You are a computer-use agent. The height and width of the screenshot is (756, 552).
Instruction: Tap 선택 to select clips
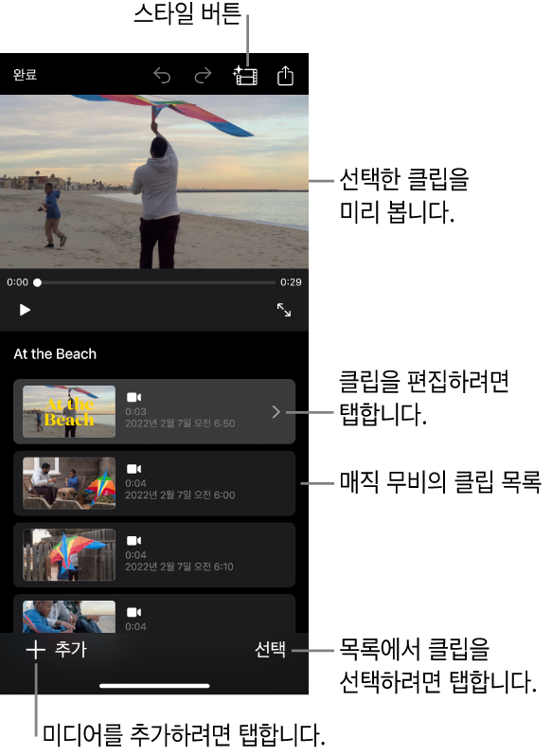[270, 650]
